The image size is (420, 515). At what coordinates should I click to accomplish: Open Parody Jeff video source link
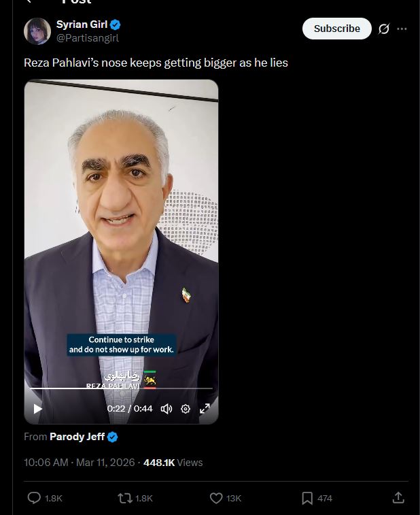pos(77,437)
